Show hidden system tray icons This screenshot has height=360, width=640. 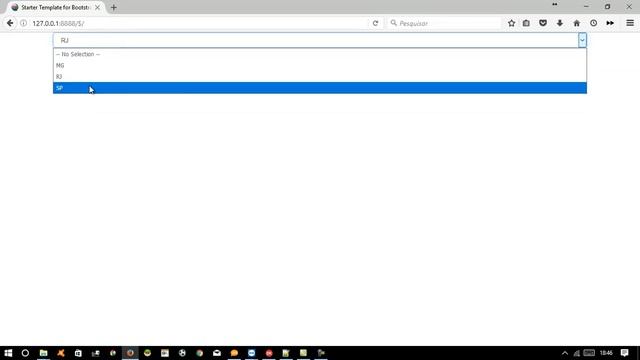pyautogui.click(x=564, y=353)
